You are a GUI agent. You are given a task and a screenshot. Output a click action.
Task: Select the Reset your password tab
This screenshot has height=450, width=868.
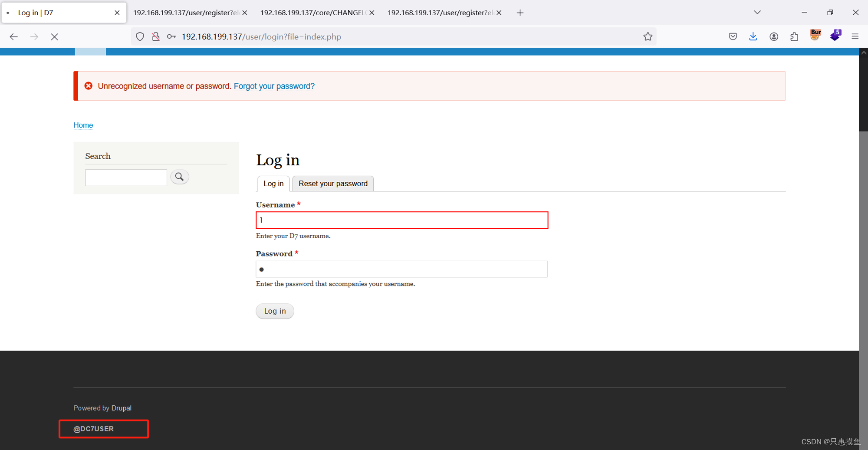[x=333, y=184]
